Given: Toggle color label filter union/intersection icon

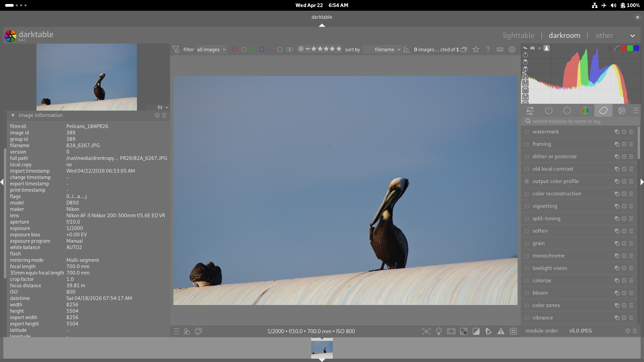Looking at the screenshot, I should click(x=289, y=50).
